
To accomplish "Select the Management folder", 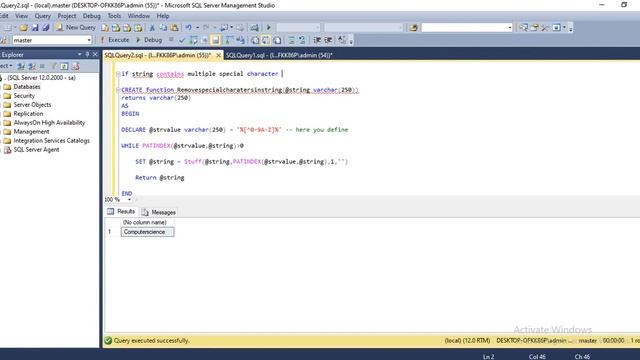I will pos(31,131).
